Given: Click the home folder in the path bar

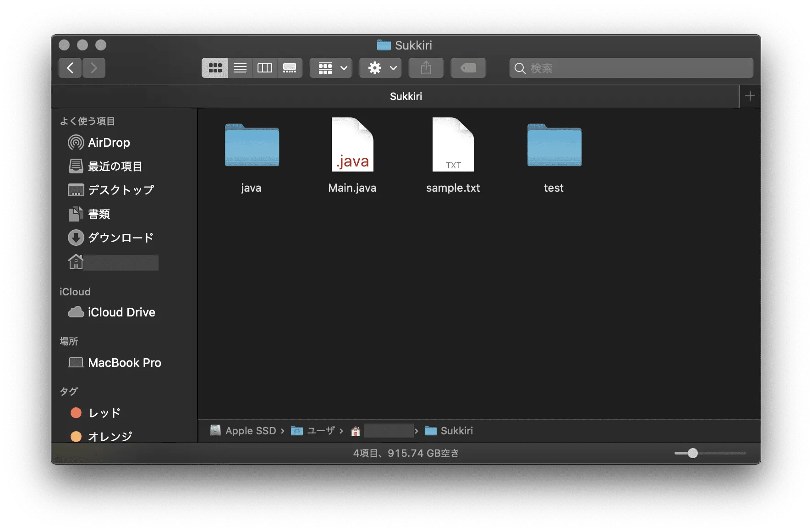Looking at the screenshot, I should [x=382, y=431].
